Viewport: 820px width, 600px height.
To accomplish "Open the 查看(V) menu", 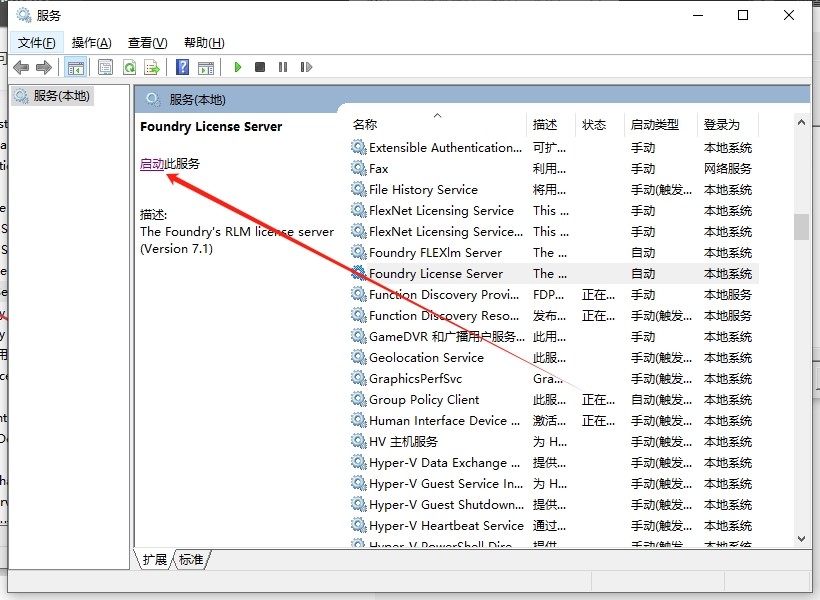I will click(x=147, y=43).
